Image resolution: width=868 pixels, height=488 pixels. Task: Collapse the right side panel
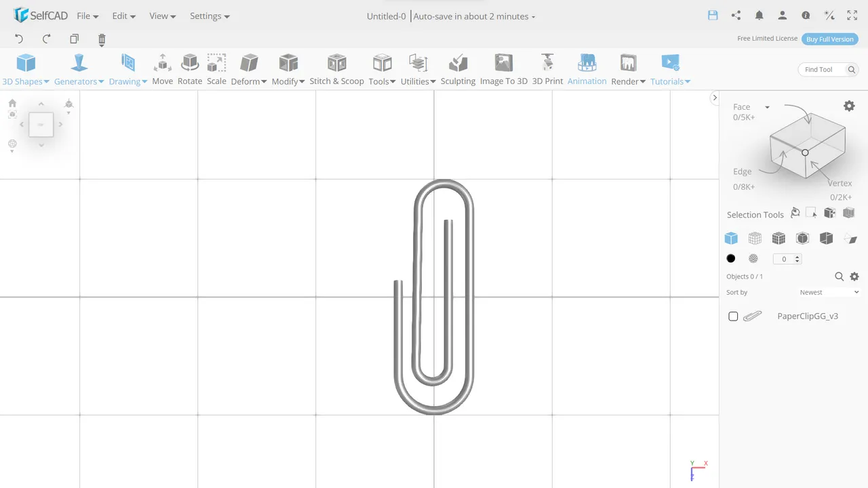click(714, 98)
